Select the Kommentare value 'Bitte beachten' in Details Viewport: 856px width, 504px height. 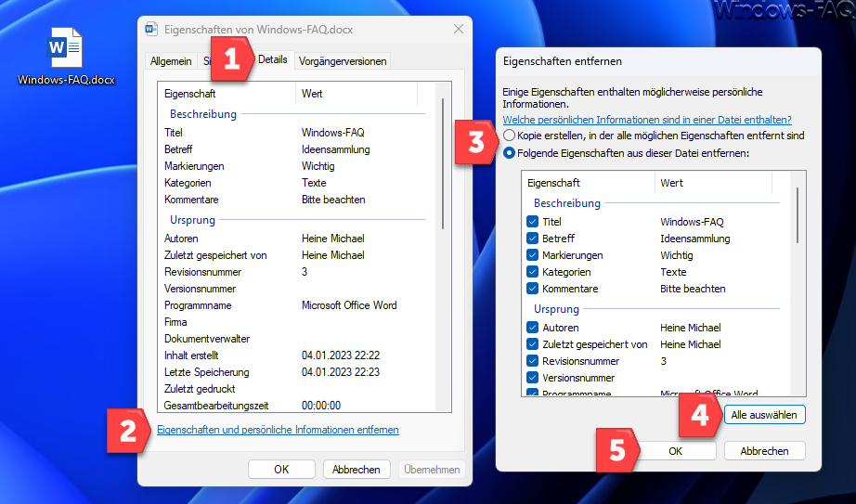(333, 200)
